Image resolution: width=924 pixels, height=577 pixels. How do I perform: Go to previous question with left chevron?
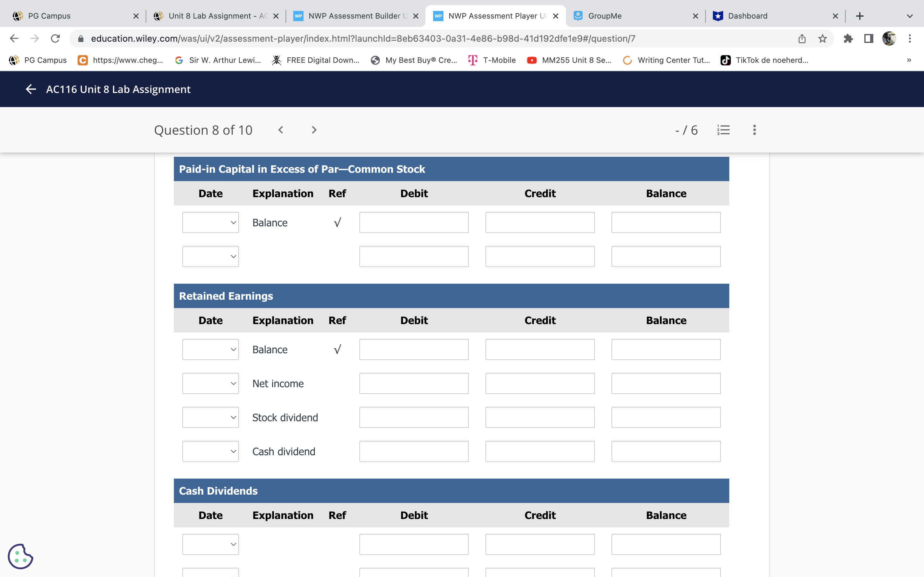[281, 130]
